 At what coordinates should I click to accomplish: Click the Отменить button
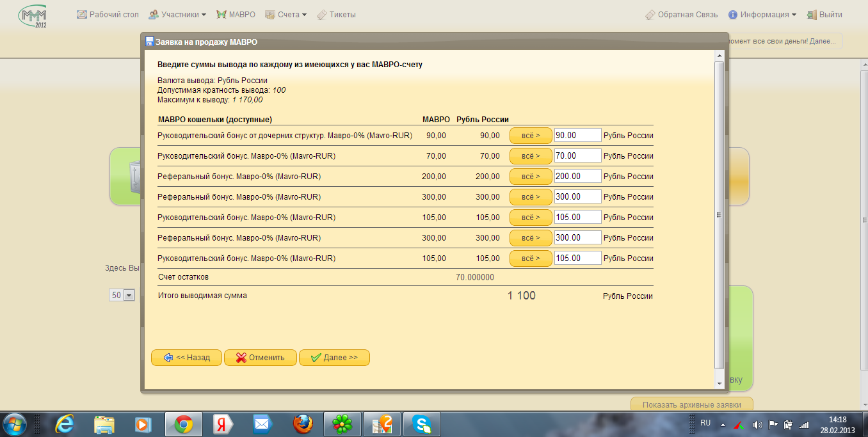tap(260, 358)
